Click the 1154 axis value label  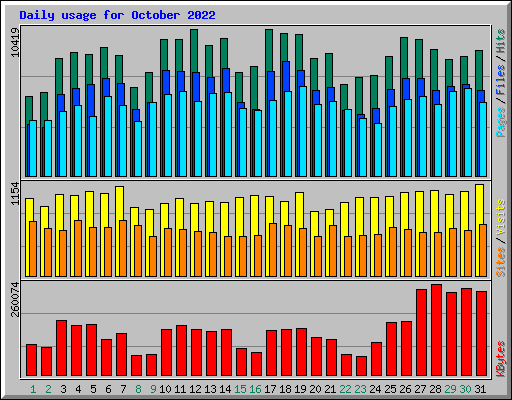15,194
